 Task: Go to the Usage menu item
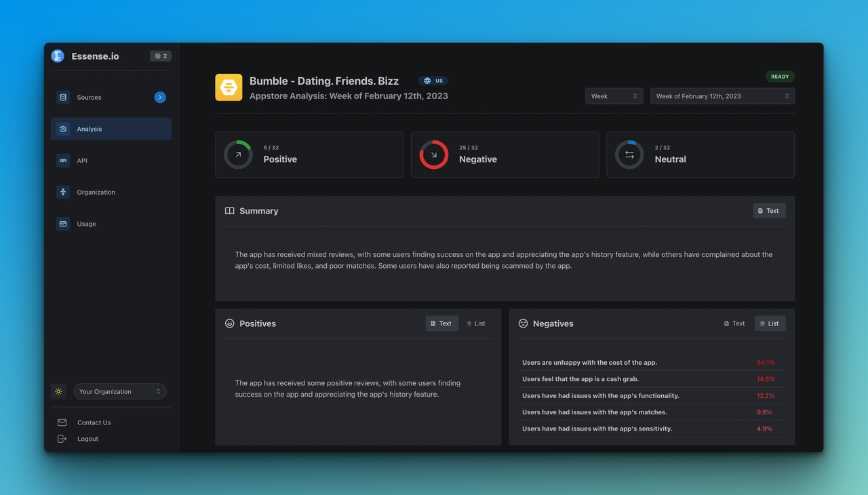point(111,224)
